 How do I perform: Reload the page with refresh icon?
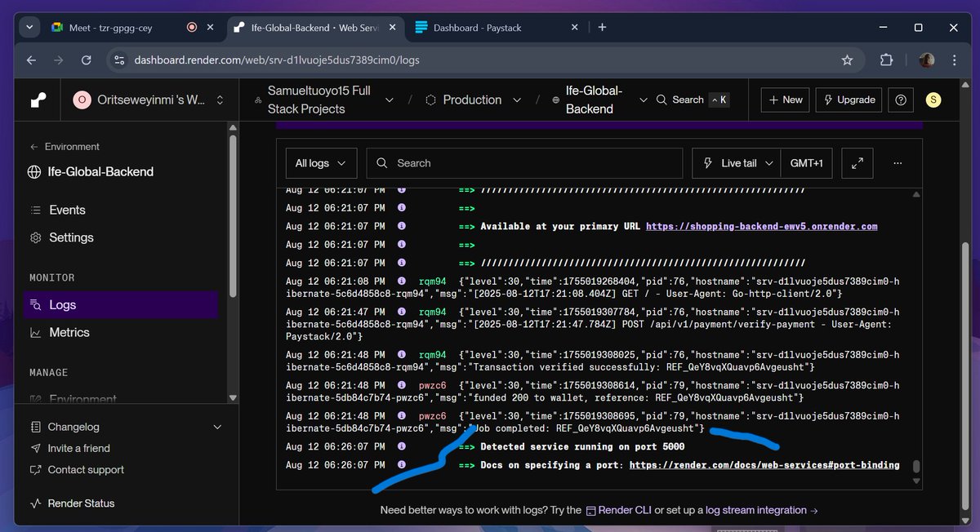(86, 60)
